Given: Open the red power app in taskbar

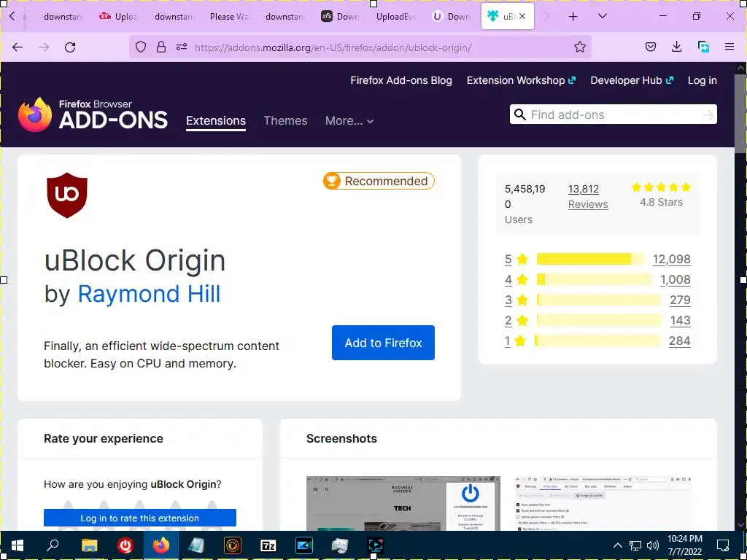Looking at the screenshot, I should [125, 545].
